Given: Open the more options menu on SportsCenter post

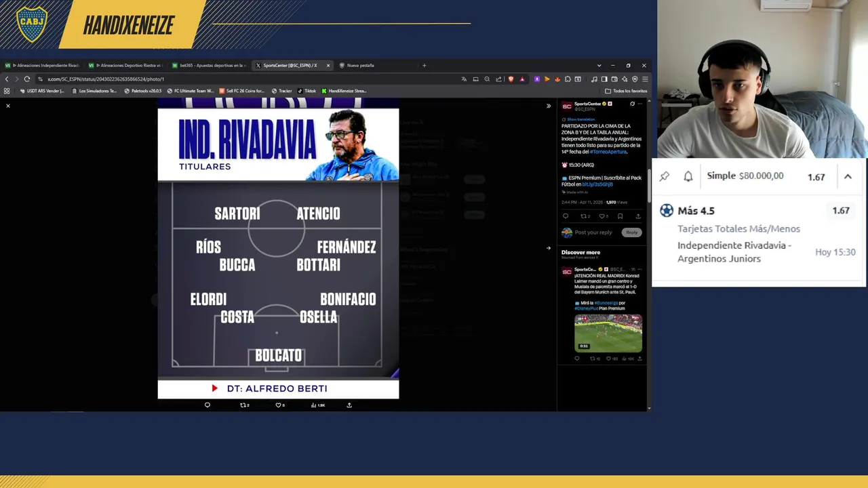Looking at the screenshot, I should 639,104.
